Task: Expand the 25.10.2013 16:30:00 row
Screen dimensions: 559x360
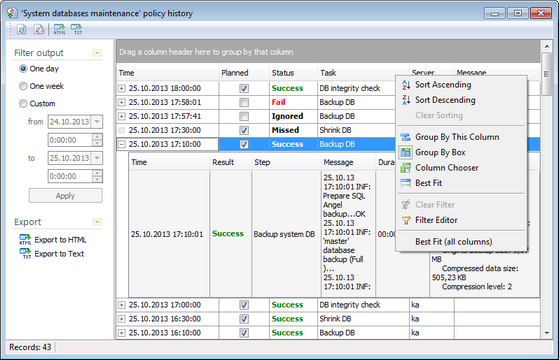Action: pos(122,319)
